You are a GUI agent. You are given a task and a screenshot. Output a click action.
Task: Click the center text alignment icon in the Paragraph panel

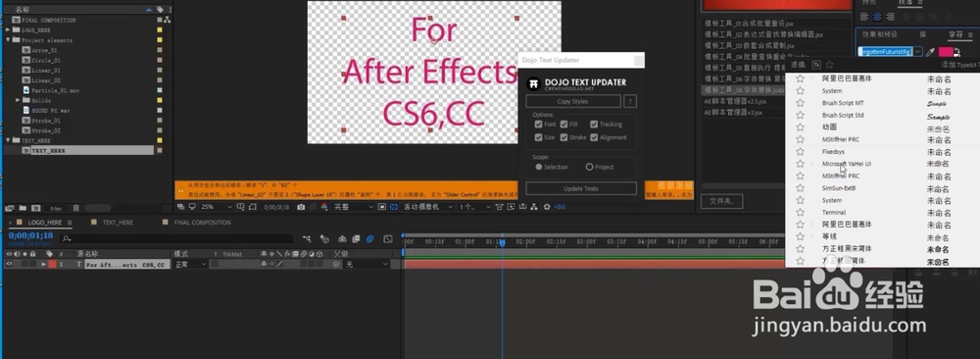pyautogui.click(x=877, y=17)
